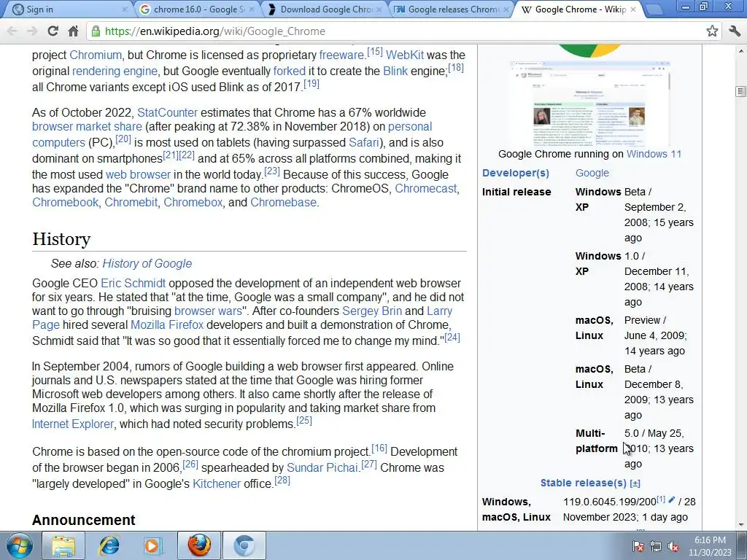Viewport: 747px width, 560px height.
Task: Click the scrollbar up arrow
Action: 741,50
